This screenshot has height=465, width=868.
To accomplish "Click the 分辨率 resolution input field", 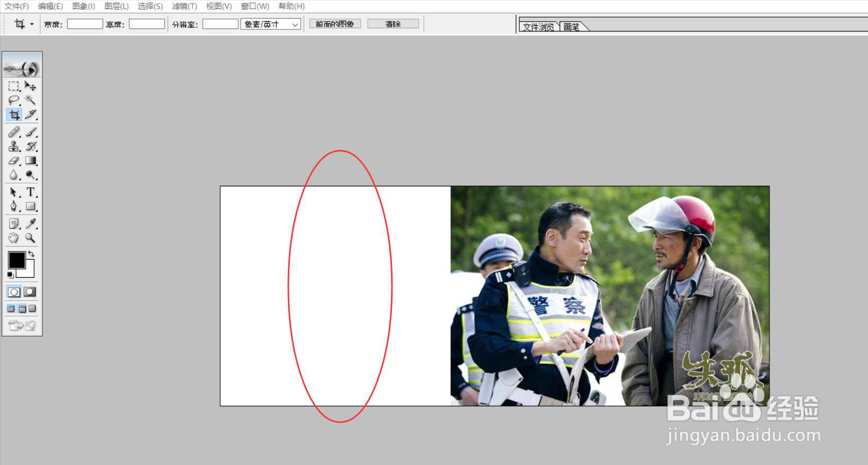I will [x=220, y=24].
